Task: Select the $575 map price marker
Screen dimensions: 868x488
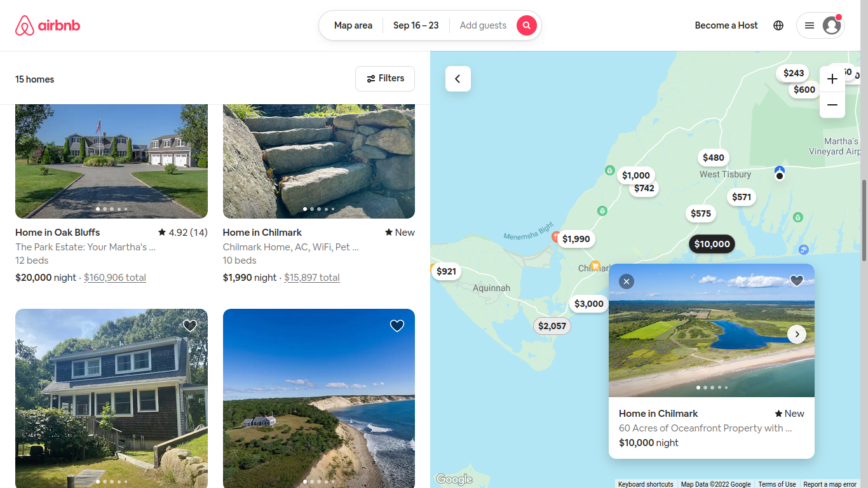Action: tap(701, 213)
